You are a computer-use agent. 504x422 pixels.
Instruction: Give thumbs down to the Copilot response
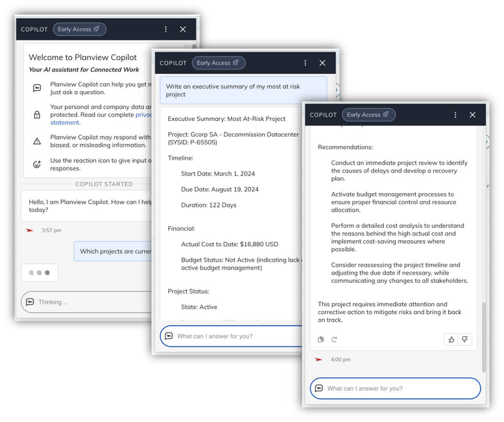tap(465, 339)
